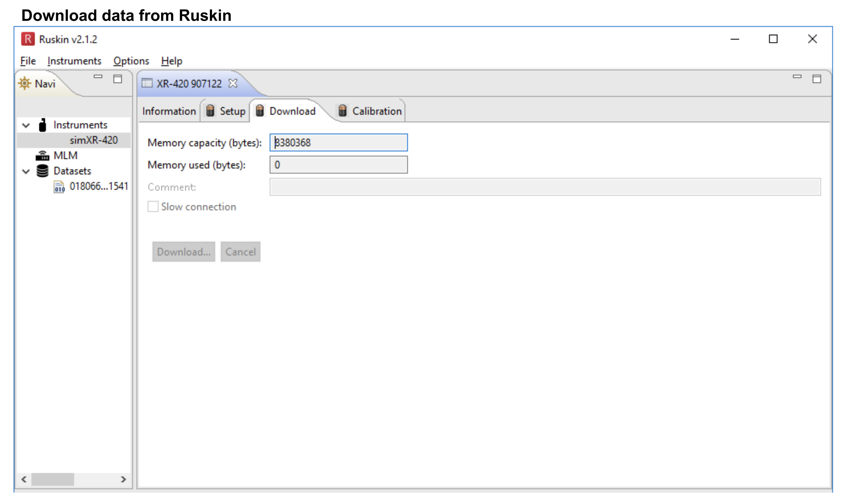Open the Help menu

[x=172, y=61]
